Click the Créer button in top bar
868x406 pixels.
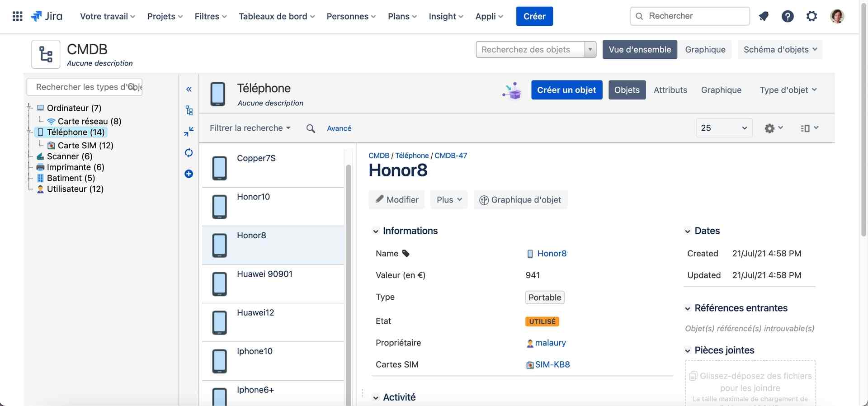pos(534,16)
